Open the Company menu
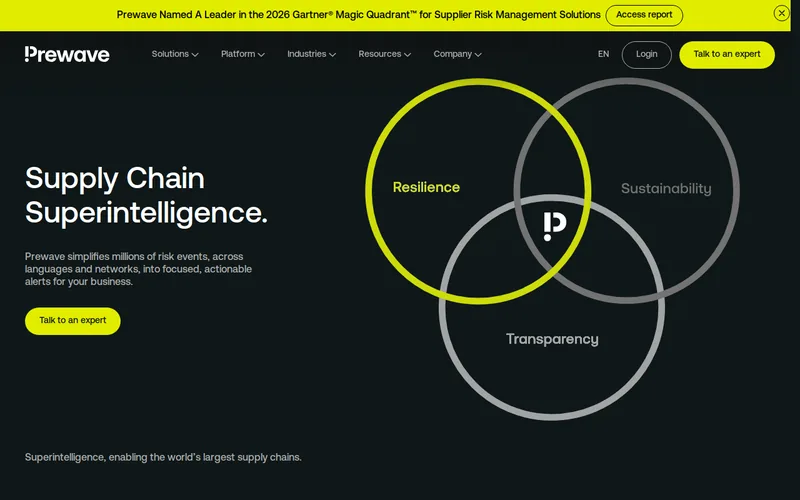Screen dimensions: 800x500 [457, 54]
